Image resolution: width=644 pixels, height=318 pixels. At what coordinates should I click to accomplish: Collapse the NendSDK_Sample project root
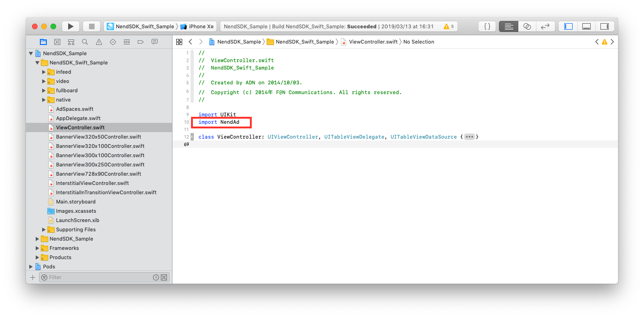31,53
